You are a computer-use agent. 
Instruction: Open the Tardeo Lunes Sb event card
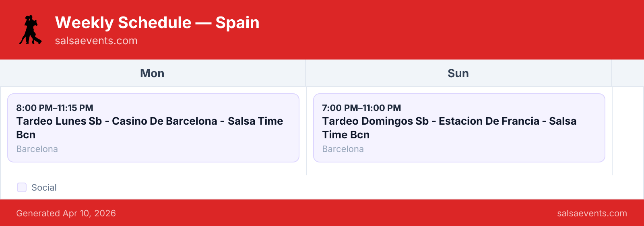tap(153, 128)
